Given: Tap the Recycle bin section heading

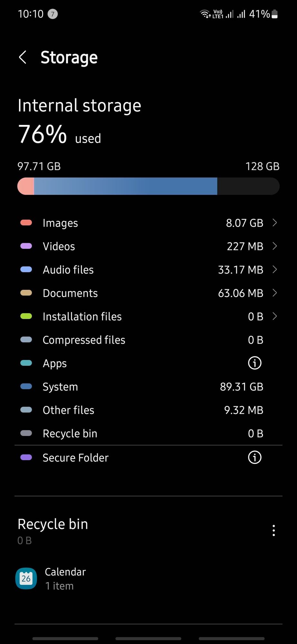Looking at the screenshot, I should (53, 524).
